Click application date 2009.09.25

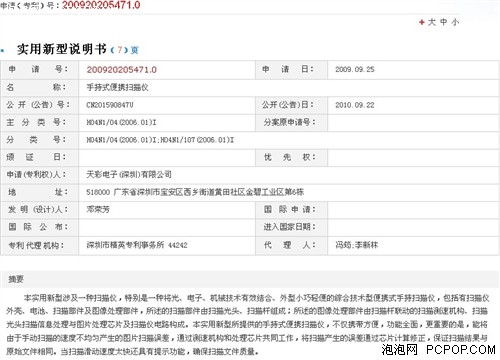click(355, 69)
